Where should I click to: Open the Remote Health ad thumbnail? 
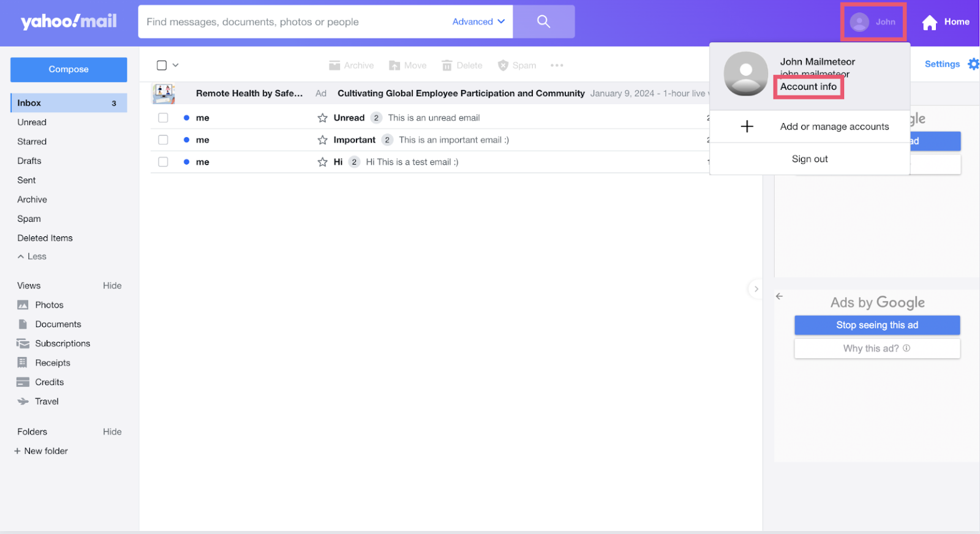164,94
